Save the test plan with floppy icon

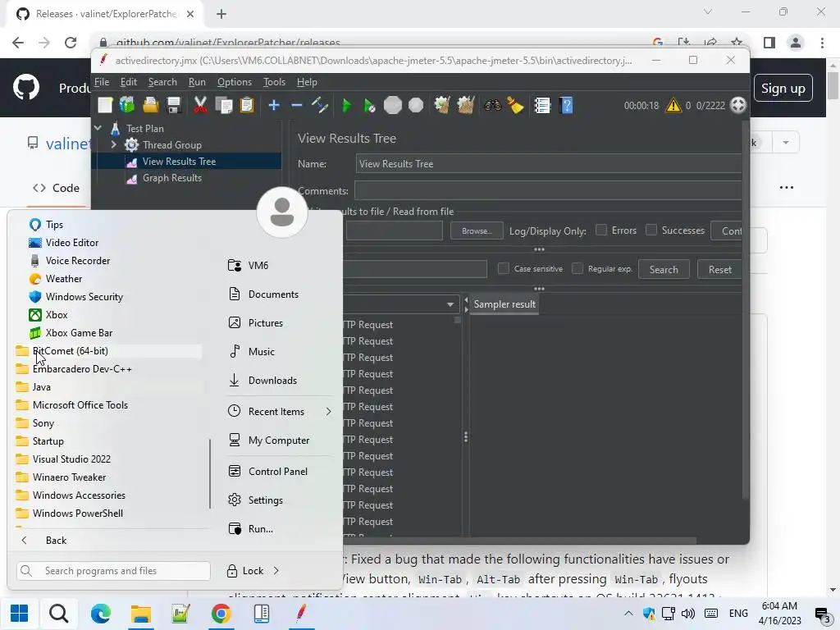point(174,105)
